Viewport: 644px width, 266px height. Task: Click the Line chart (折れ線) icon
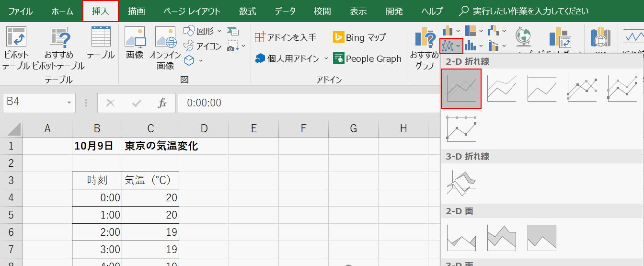(448, 46)
